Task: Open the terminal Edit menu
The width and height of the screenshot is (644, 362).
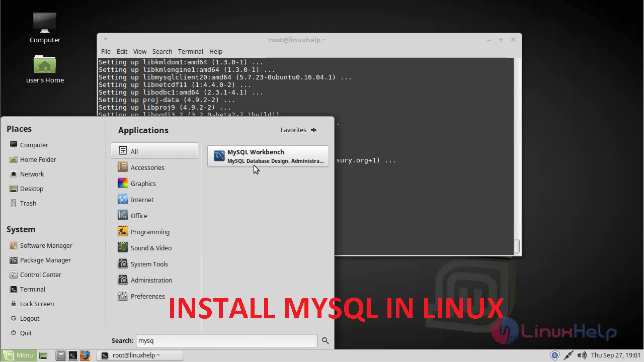Action: pyautogui.click(x=122, y=51)
